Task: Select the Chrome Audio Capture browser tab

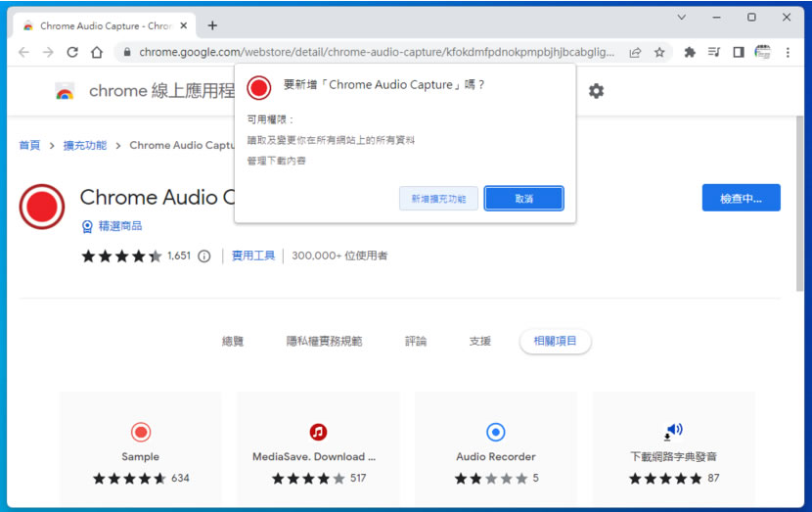Action: tap(103, 25)
